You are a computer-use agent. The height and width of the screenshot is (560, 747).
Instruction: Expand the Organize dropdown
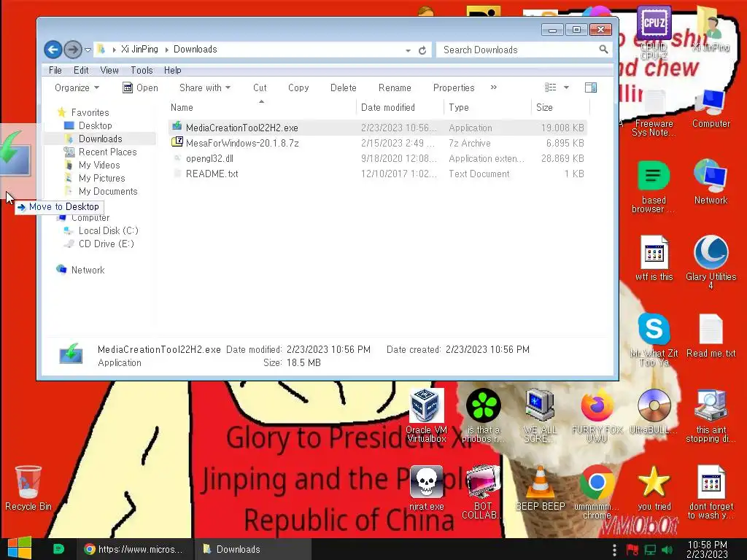point(77,87)
